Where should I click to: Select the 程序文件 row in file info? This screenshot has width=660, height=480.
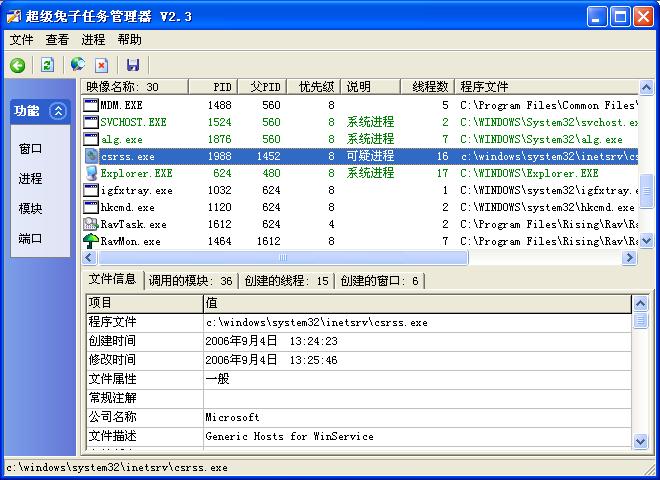(359, 323)
